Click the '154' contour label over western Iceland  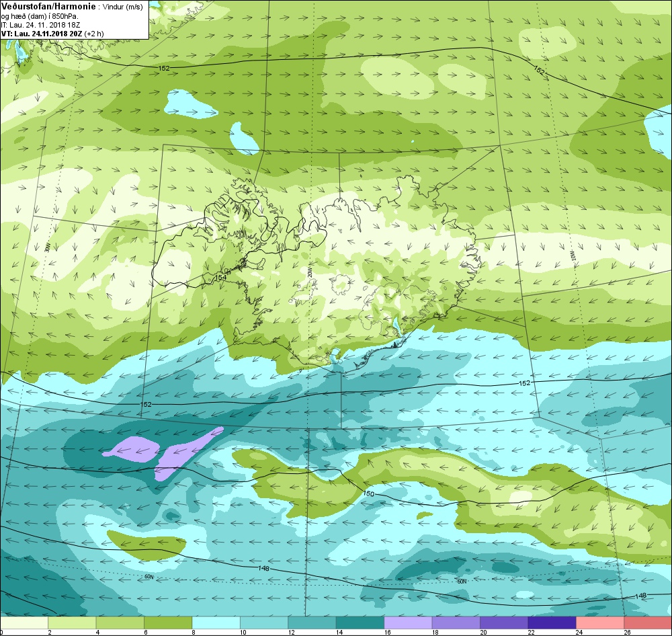220,278
